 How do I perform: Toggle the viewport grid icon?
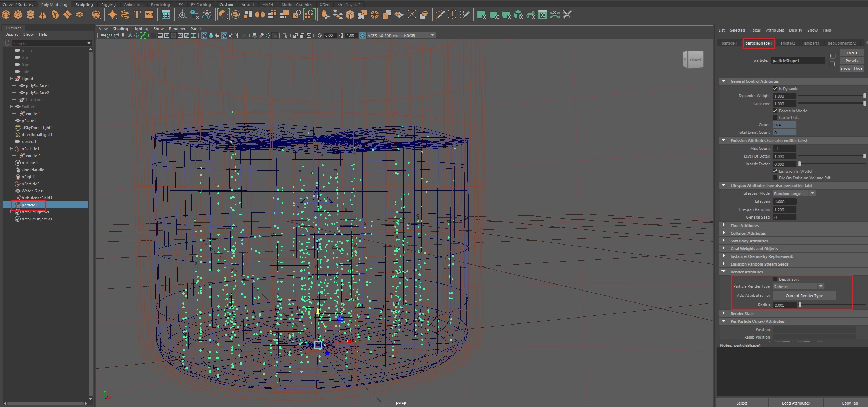click(x=154, y=35)
